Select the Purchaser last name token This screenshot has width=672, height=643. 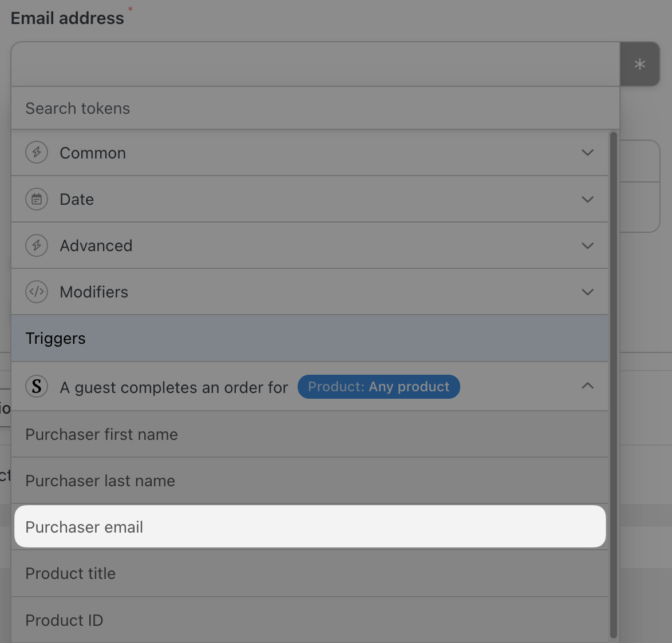tap(310, 481)
